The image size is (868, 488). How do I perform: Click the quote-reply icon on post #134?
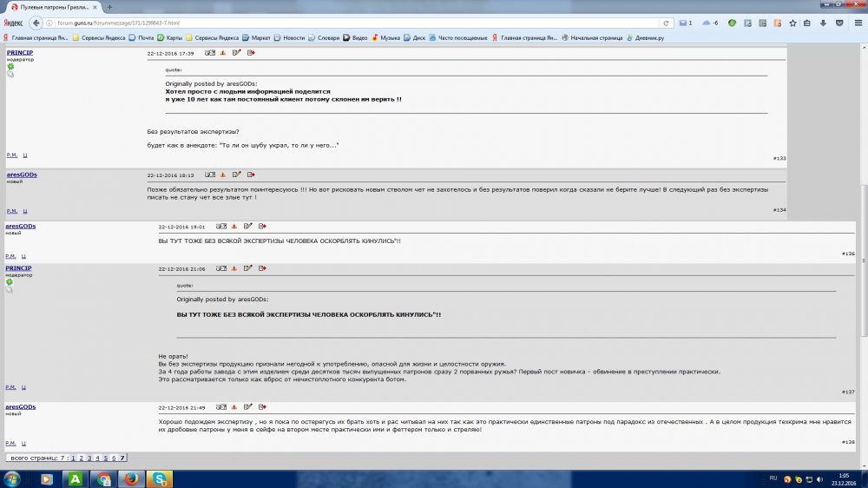pyautogui.click(x=251, y=175)
